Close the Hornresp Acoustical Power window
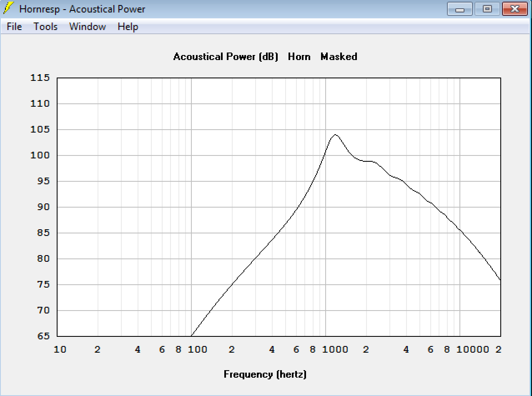Screen dimensions: 532x396 click(x=514, y=9)
